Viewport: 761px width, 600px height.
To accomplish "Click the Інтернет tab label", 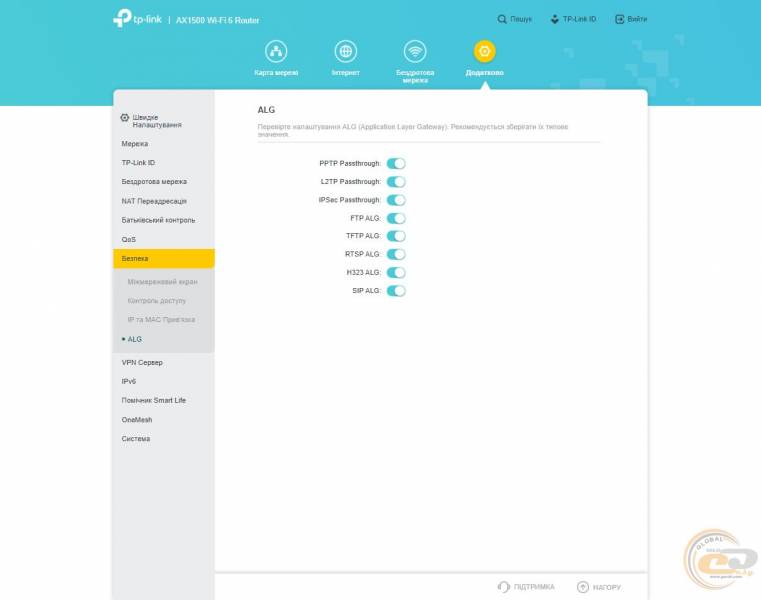I will [x=346, y=72].
